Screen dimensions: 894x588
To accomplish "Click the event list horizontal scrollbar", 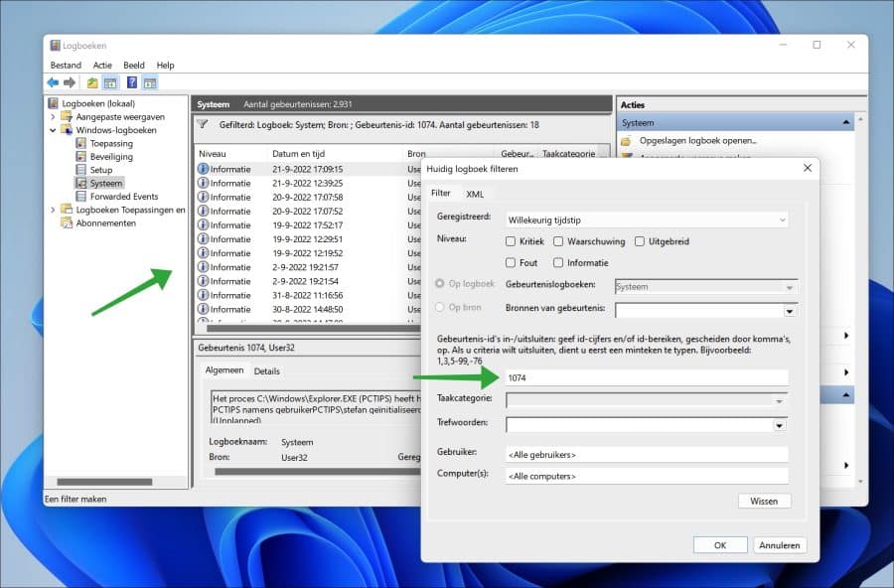I will [x=314, y=329].
